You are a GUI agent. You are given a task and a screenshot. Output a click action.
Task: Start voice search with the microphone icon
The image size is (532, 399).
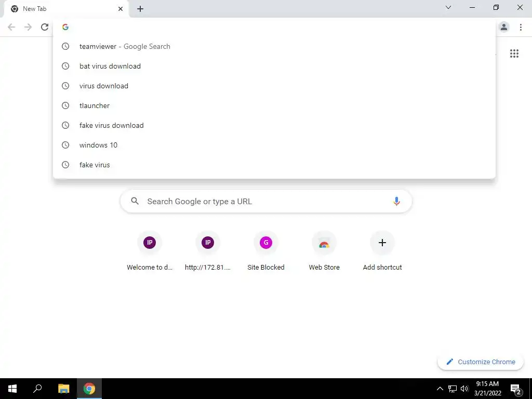tap(396, 201)
